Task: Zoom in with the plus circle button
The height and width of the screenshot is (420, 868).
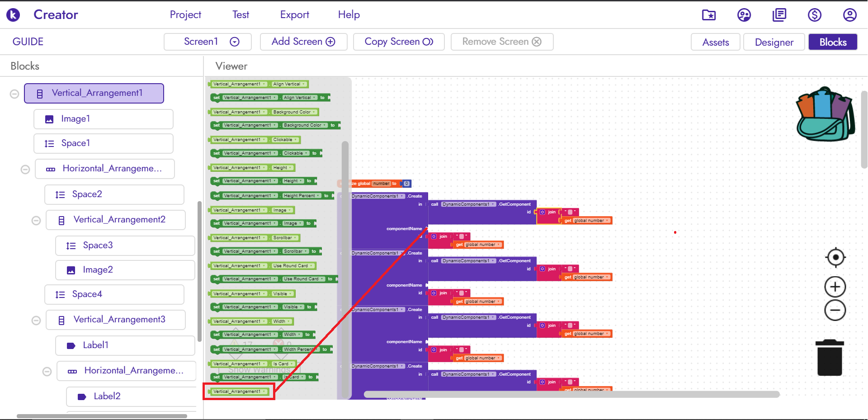Action: tap(835, 287)
